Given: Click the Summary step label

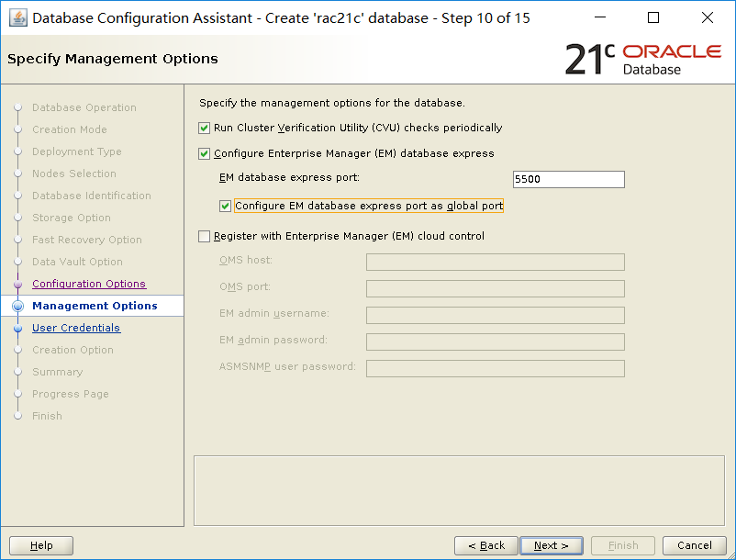Looking at the screenshot, I should (x=57, y=372).
